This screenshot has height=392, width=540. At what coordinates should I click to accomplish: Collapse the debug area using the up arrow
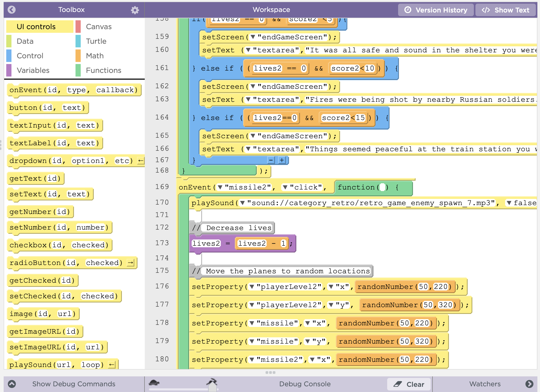[x=12, y=384]
